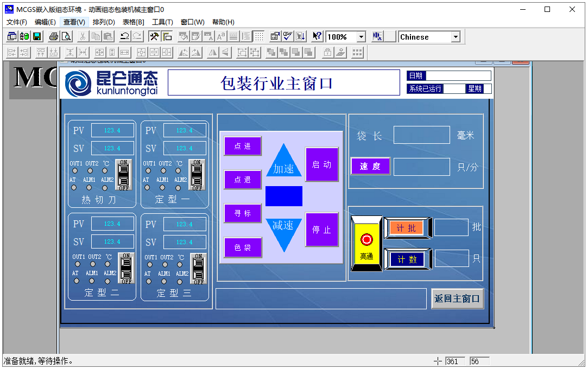Activate the context help pointer icon
The image size is (588, 369).
[x=317, y=36]
